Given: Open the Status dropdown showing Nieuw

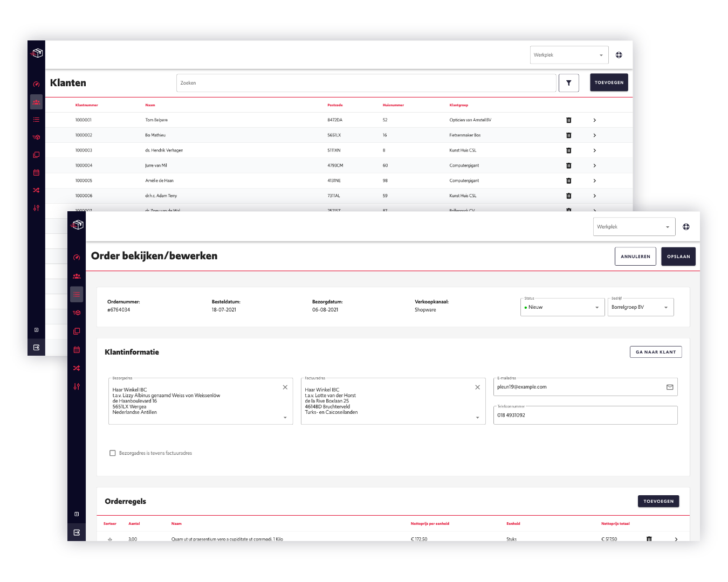Looking at the screenshot, I should click(562, 307).
